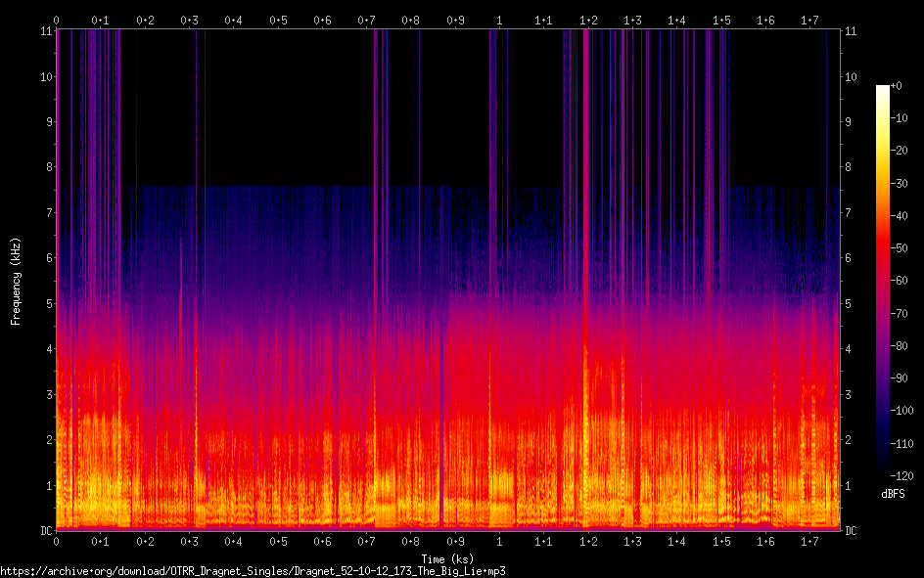Select the '0.3' marker on the bottom time axis
Screen dimensions: 924x578
tap(190, 541)
